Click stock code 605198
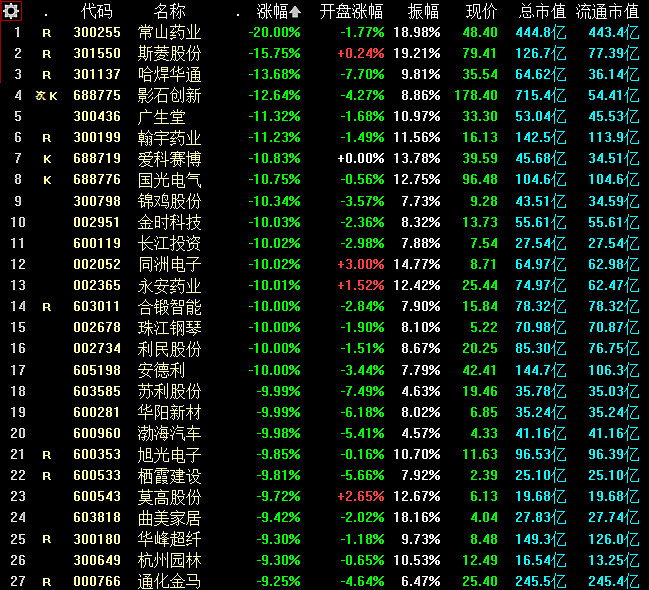649x590 pixels. [x=97, y=370]
